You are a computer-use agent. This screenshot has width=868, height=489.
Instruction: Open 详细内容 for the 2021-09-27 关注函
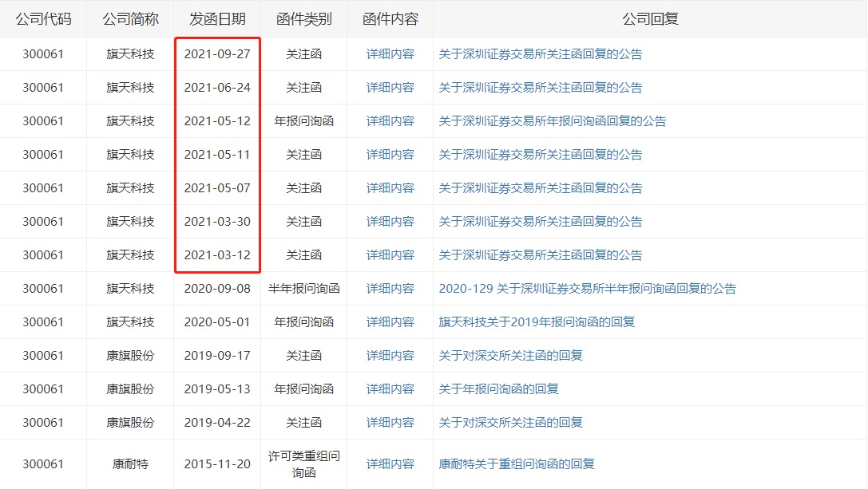[389, 54]
